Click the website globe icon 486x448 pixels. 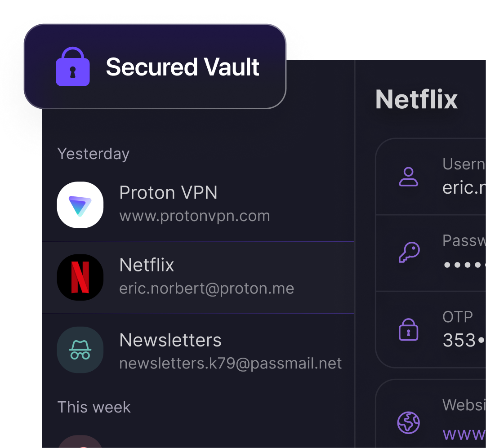pos(408,422)
